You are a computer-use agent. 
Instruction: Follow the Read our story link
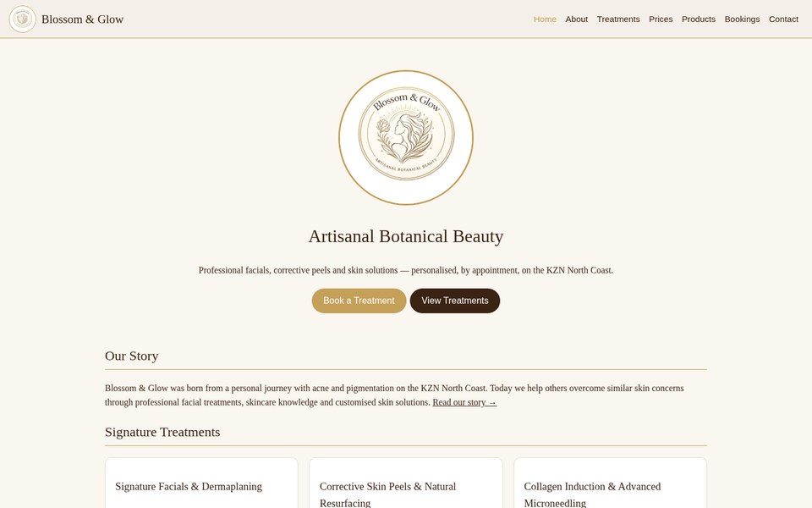[464, 402]
